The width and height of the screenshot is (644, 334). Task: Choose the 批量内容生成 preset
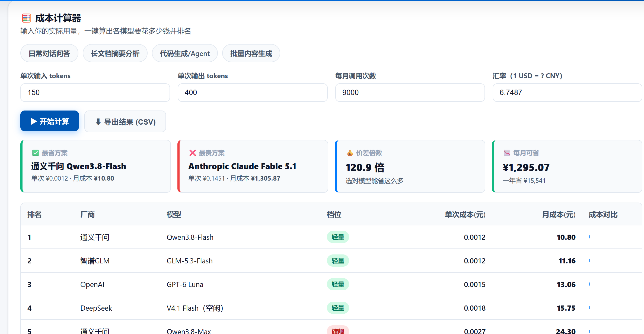251,53
